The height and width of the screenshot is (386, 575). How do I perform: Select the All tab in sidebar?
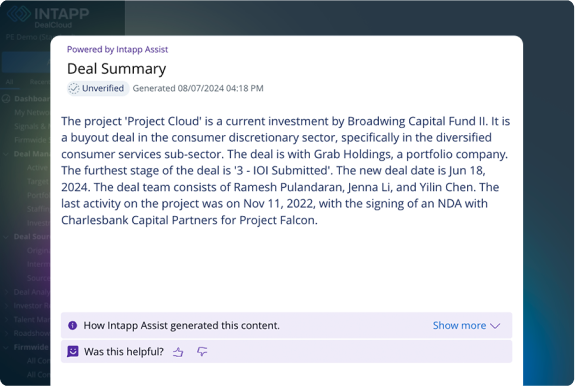click(x=9, y=82)
